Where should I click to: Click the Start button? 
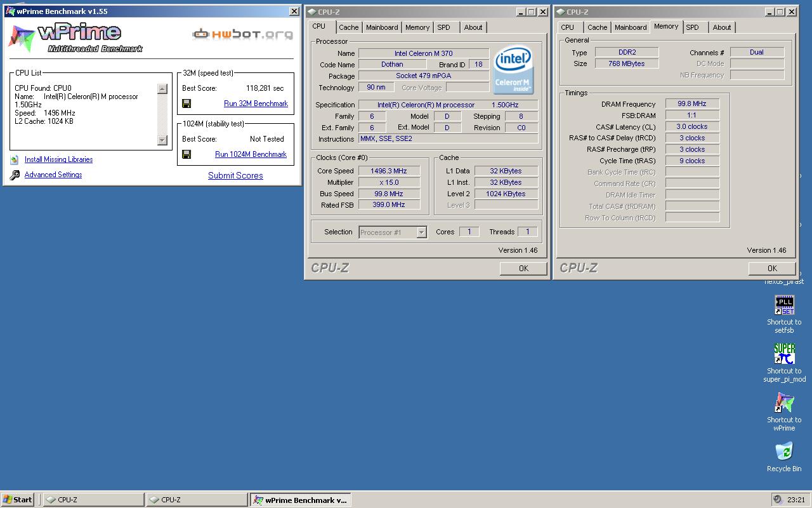point(18,500)
